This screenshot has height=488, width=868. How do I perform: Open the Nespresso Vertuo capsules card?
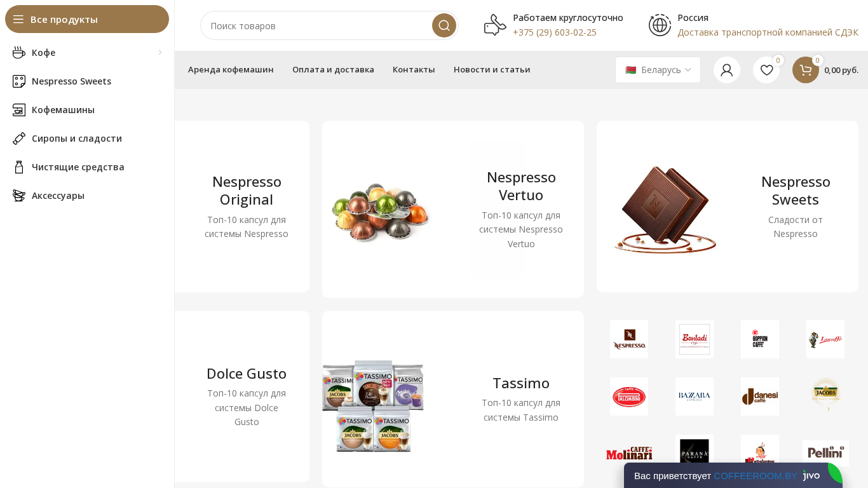point(453,209)
